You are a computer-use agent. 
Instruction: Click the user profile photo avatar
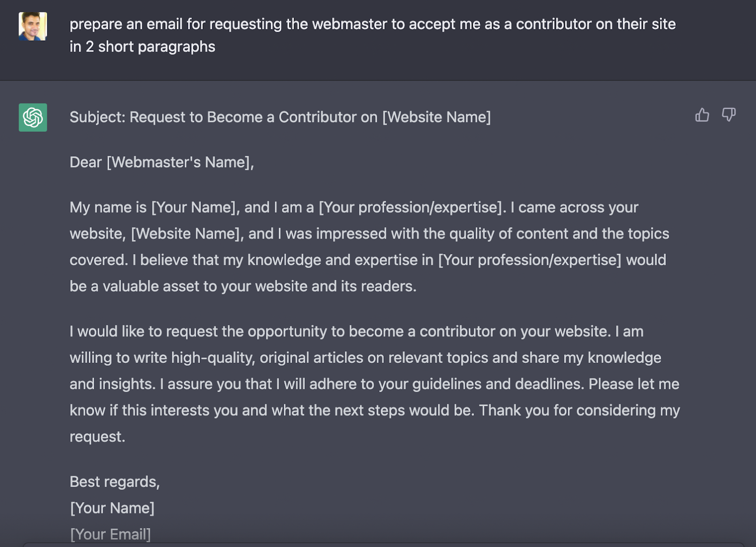point(33,26)
